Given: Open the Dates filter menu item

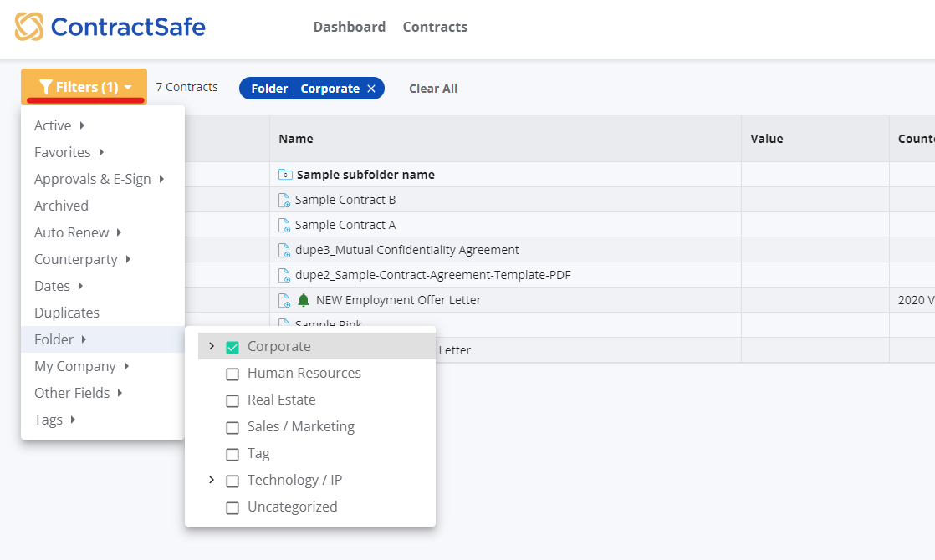Looking at the screenshot, I should coord(51,285).
